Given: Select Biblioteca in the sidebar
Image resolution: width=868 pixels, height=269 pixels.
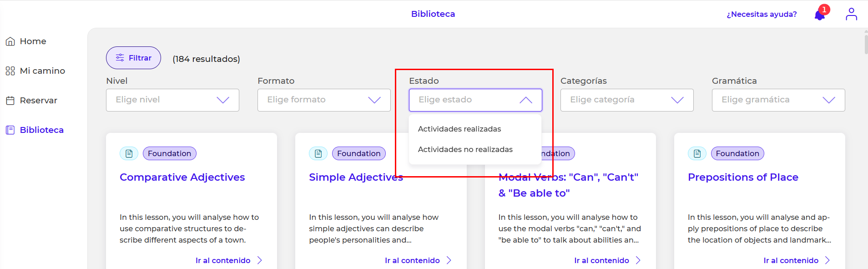Looking at the screenshot, I should [41, 130].
